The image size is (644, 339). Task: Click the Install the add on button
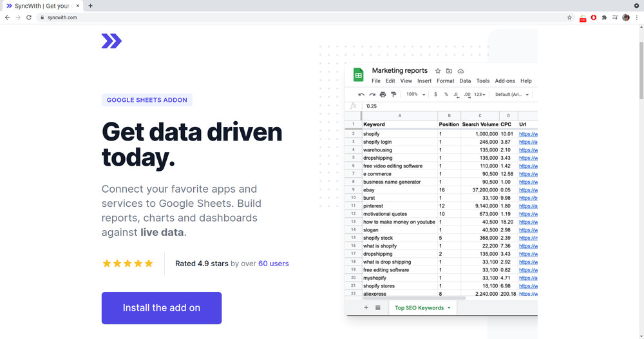pyautogui.click(x=162, y=308)
